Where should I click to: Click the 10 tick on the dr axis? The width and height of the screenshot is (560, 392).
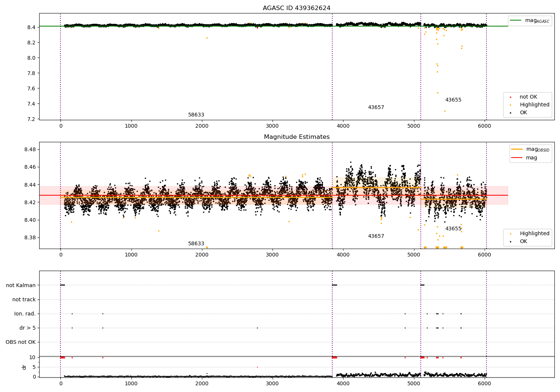(x=32, y=357)
